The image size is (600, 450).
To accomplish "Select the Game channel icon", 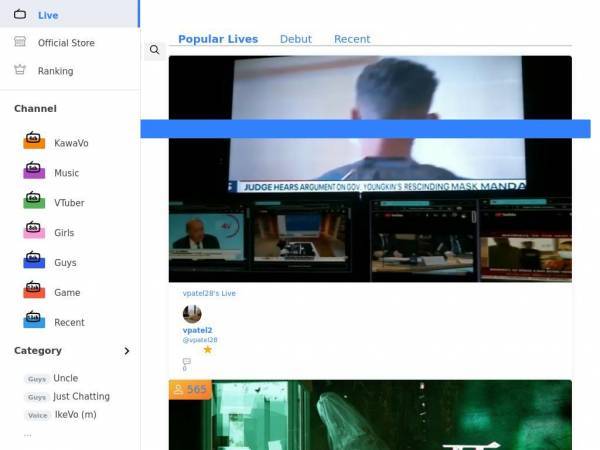I will (34, 289).
